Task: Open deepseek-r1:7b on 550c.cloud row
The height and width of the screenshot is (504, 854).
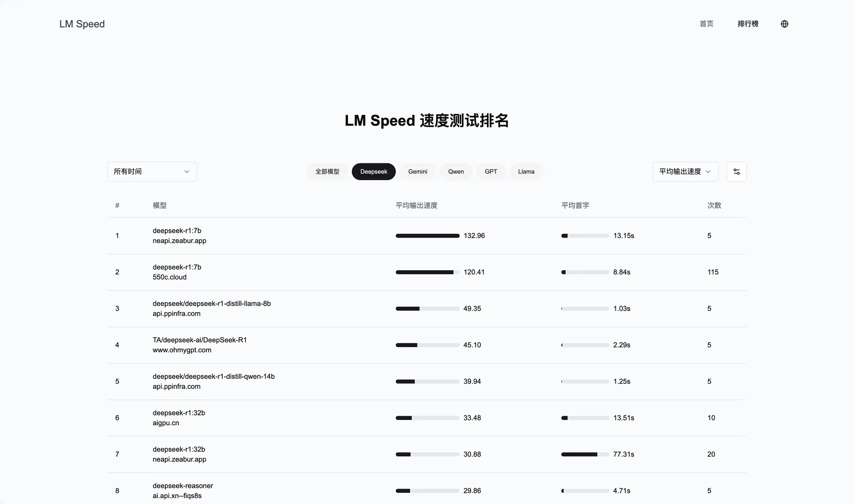Action: (x=427, y=272)
